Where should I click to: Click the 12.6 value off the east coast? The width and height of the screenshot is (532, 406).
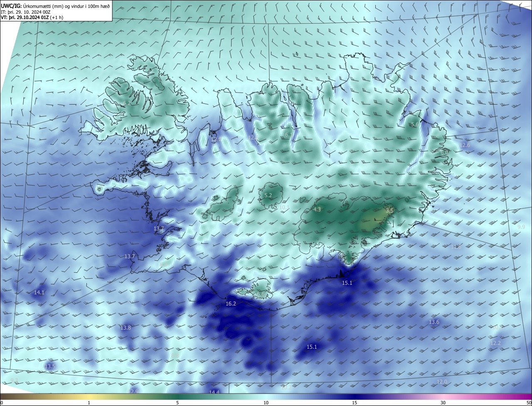tap(465, 145)
